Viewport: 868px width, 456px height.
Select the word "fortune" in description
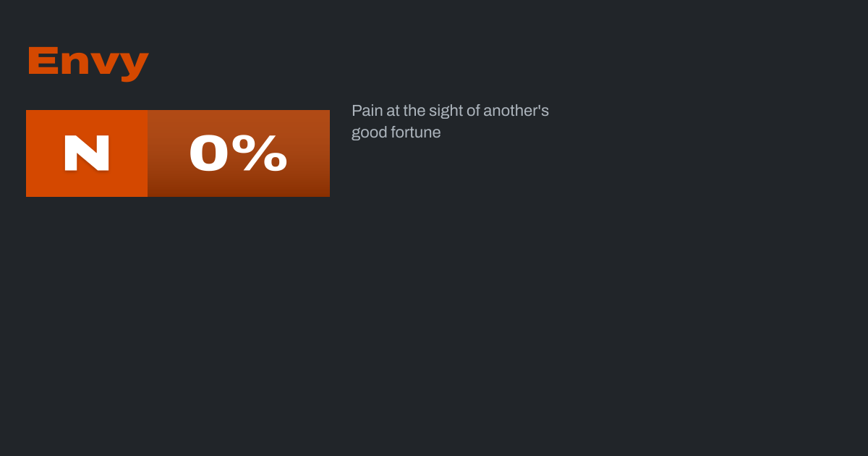click(417, 132)
